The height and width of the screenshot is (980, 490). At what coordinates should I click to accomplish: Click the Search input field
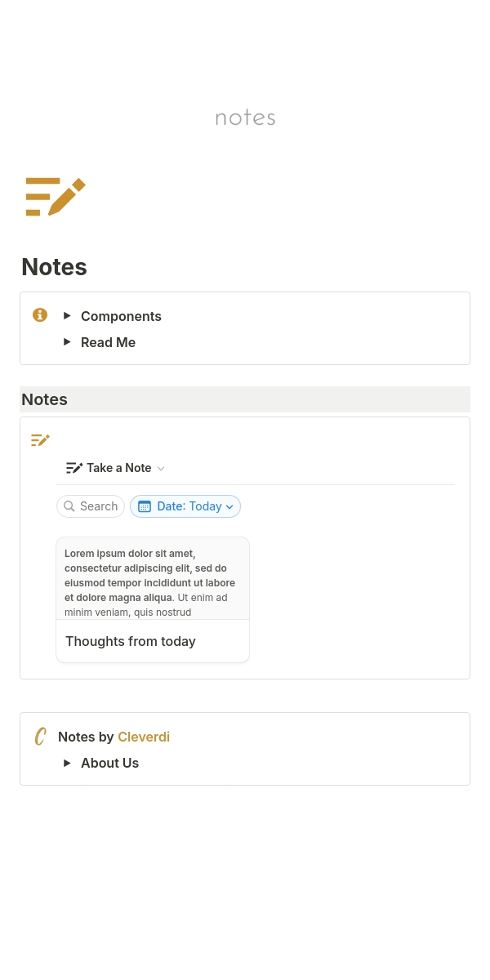tap(99, 506)
